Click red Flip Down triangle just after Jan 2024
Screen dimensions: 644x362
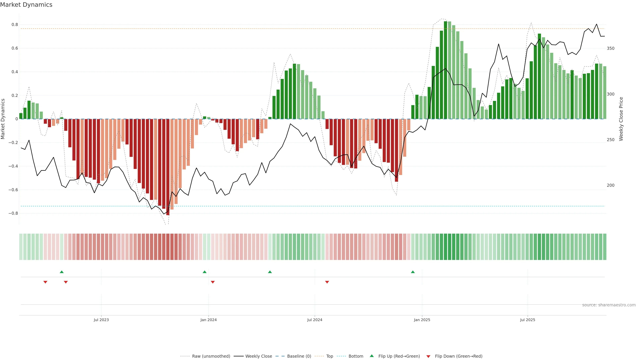[213, 282]
